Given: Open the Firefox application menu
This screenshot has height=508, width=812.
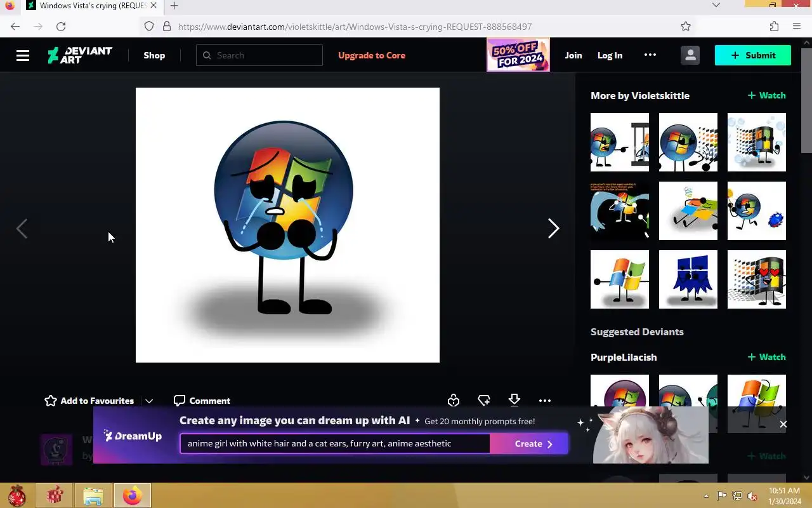Looking at the screenshot, I should coord(797,26).
